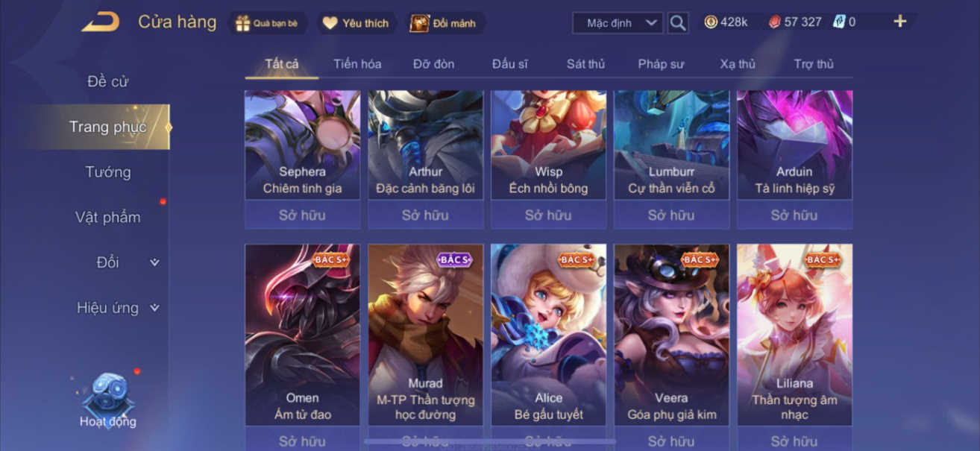Open the Mặc định sort dropdown
This screenshot has height=451, width=980.
click(618, 23)
